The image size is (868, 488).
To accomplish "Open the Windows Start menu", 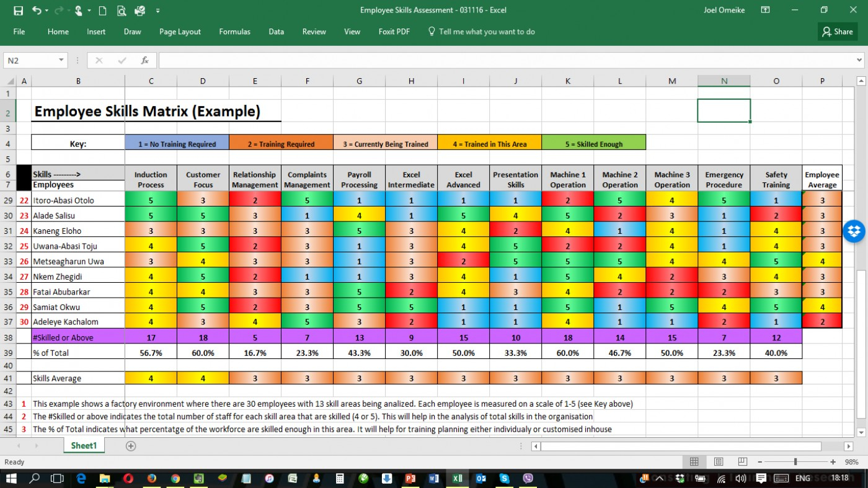I will click(x=12, y=478).
